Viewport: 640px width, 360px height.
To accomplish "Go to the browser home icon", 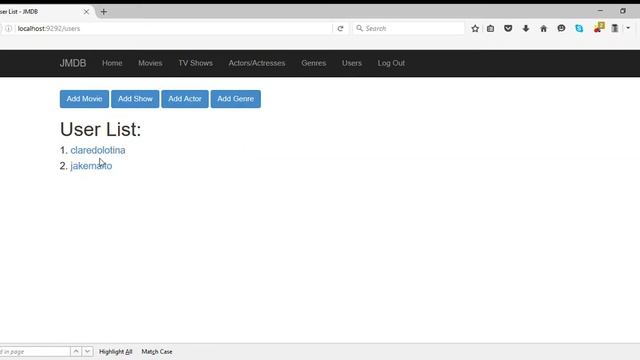I will 543,29.
